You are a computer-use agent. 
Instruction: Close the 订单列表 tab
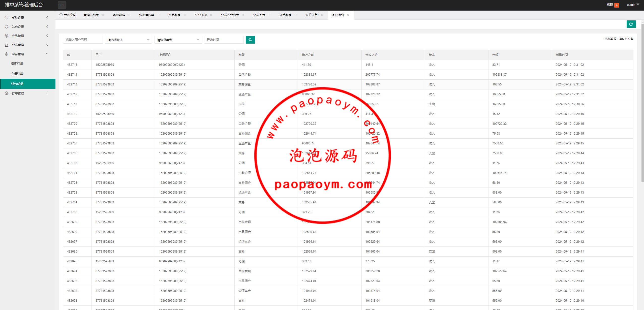tap(296, 15)
